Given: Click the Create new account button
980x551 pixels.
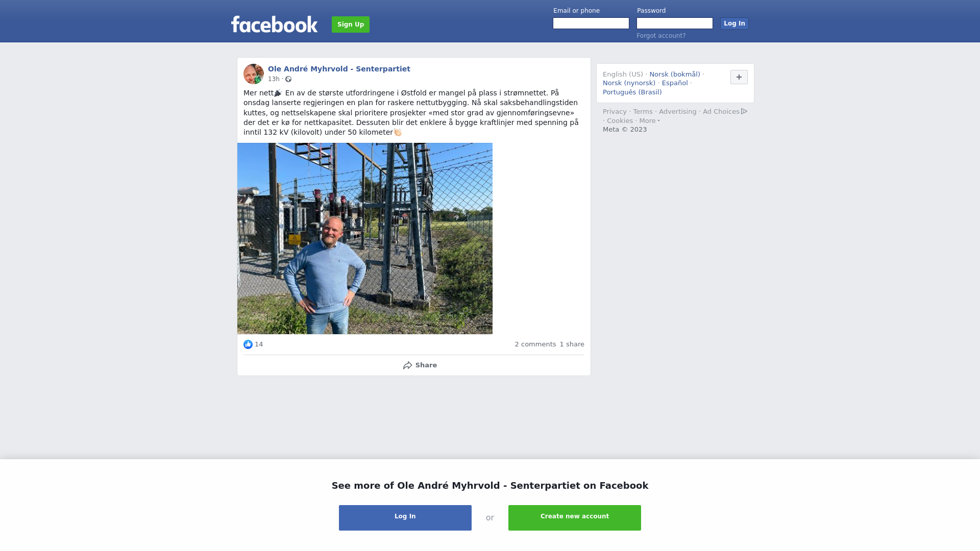Looking at the screenshot, I should (575, 518).
